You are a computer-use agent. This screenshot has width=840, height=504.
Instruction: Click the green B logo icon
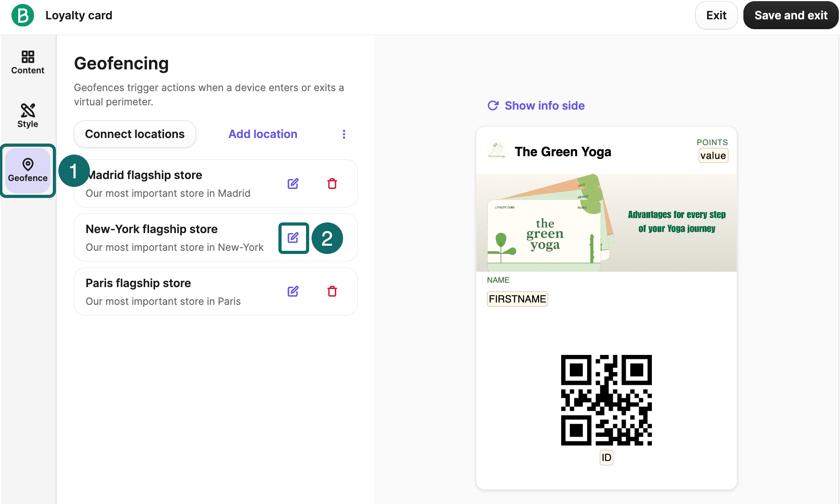[x=22, y=15]
